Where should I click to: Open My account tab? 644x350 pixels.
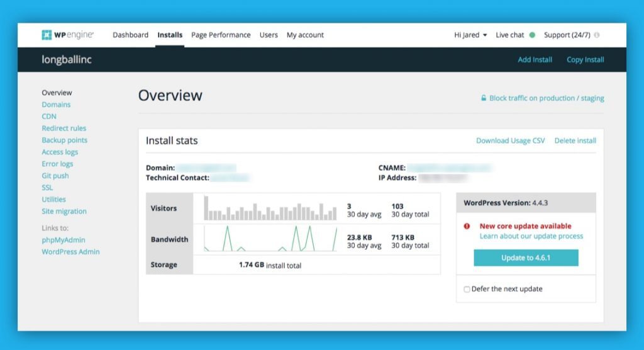305,35
